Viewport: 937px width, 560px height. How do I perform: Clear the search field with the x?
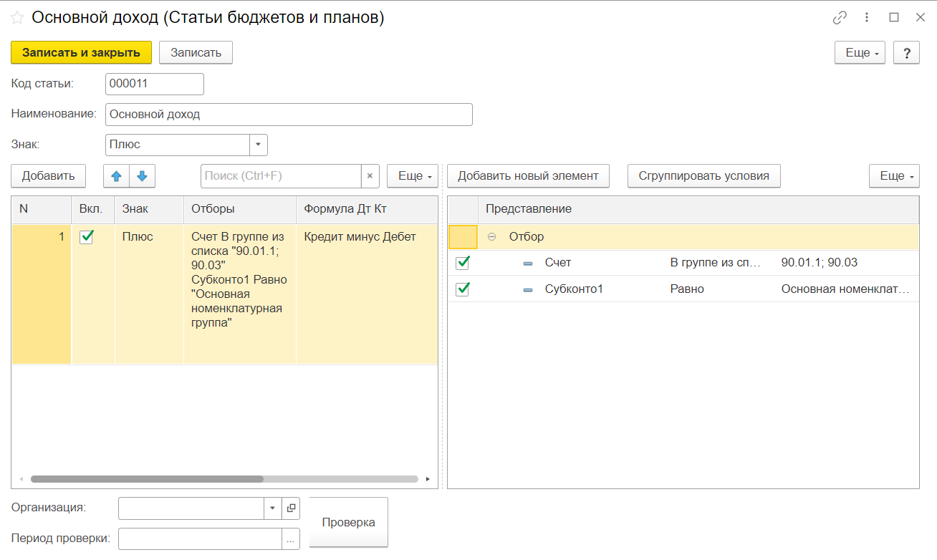[370, 175]
